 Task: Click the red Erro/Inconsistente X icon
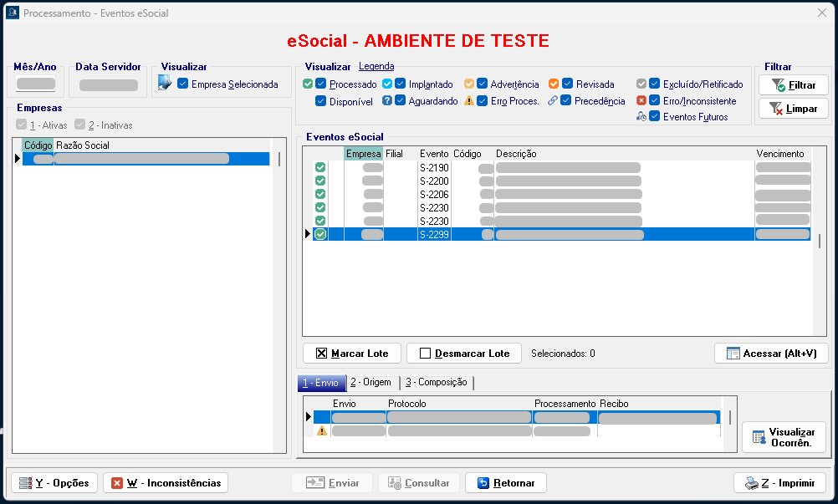pyautogui.click(x=641, y=101)
